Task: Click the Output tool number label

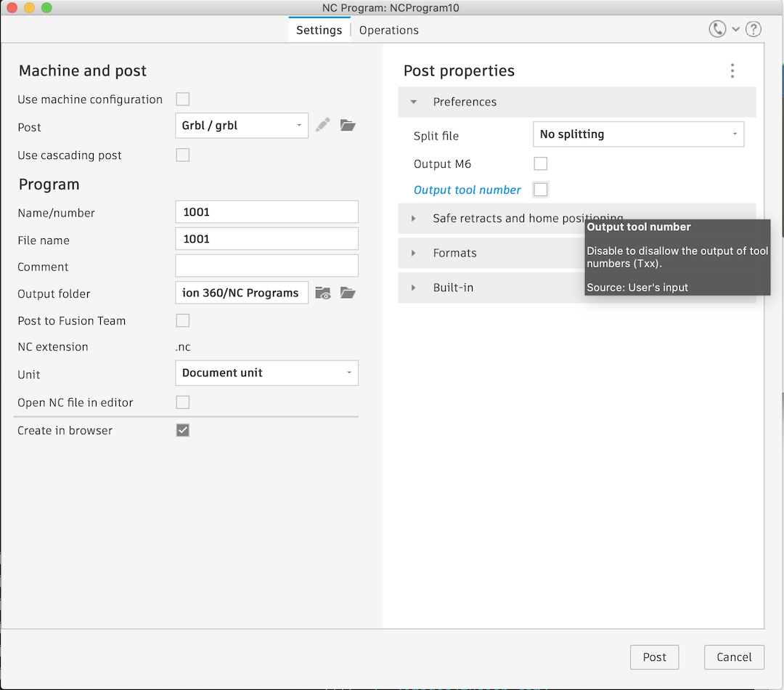Action: [x=467, y=190]
